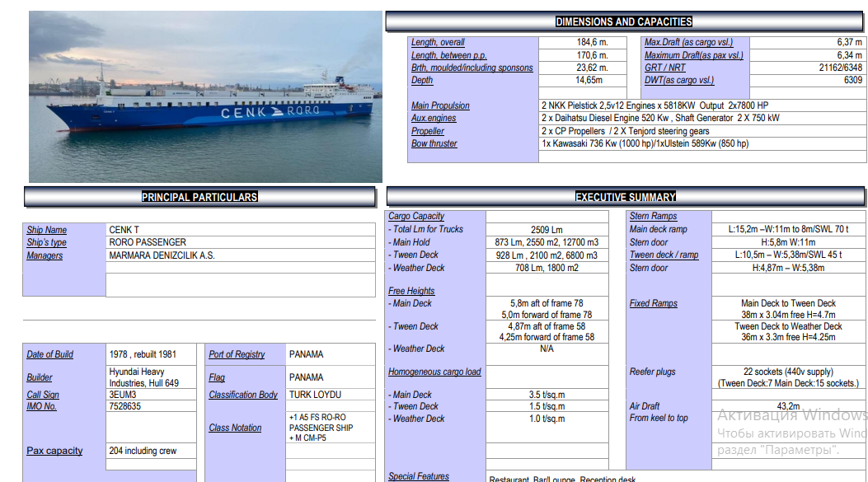This screenshot has width=868, height=482.
Task: Select the Bow thruster label
Action: (434, 143)
